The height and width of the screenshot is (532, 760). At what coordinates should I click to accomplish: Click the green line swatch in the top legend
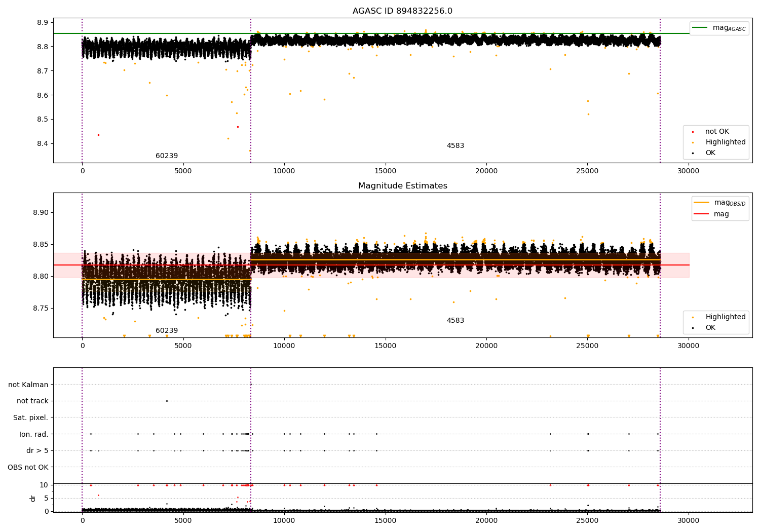point(700,28)
